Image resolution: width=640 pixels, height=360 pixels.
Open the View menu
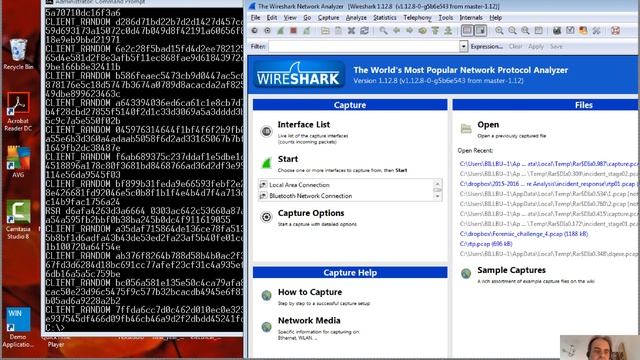click(290, 18)
